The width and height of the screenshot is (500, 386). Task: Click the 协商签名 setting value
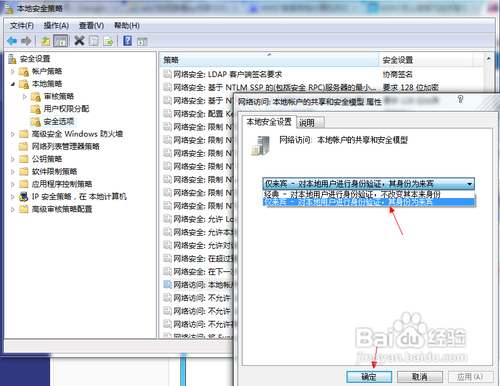(398, 74)
